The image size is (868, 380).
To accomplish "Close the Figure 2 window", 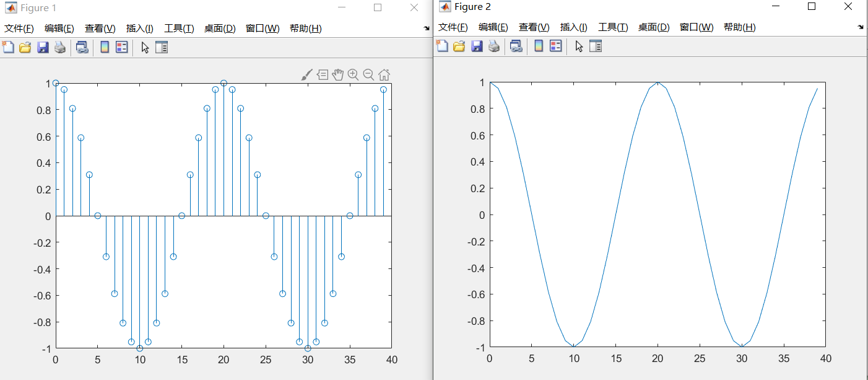I will (848, 6).
